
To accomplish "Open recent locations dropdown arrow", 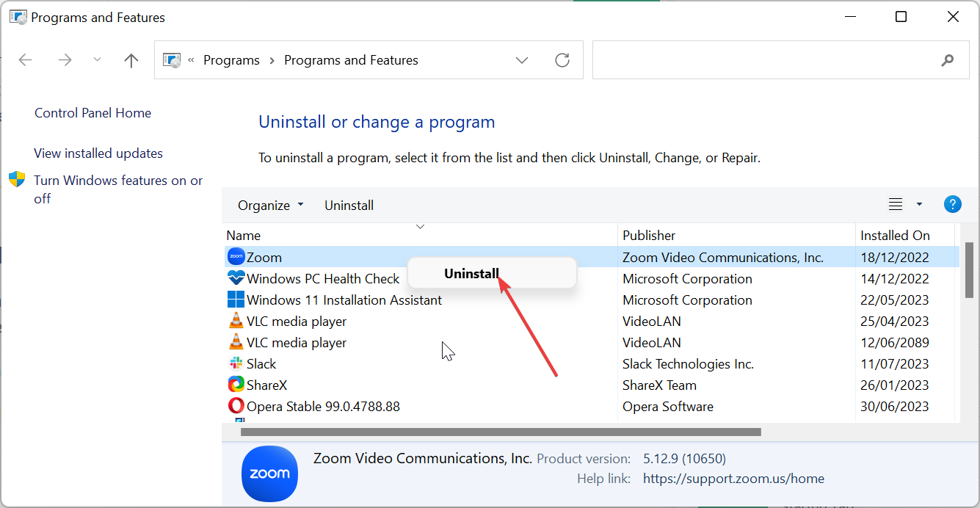I will (98, 60).
